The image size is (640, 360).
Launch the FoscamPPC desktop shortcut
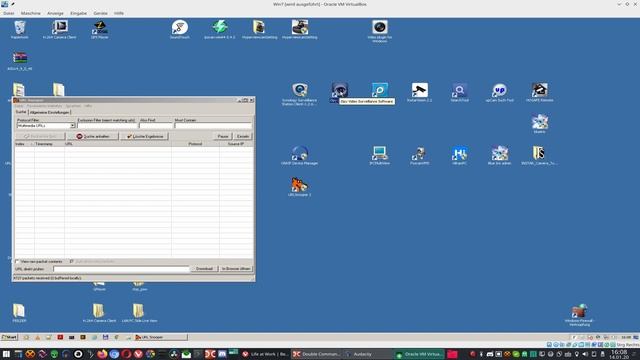(x=419, y=155)
